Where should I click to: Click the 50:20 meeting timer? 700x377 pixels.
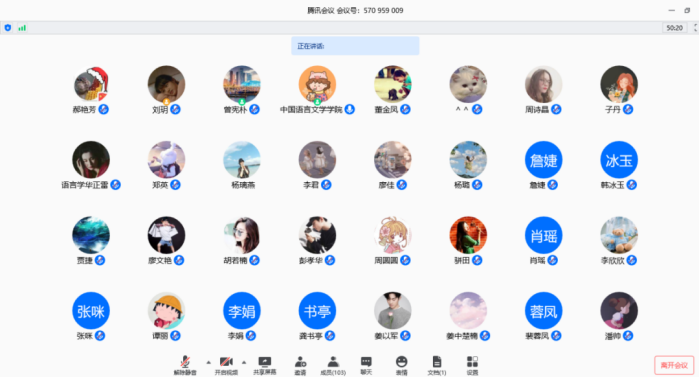pos(675,28)
